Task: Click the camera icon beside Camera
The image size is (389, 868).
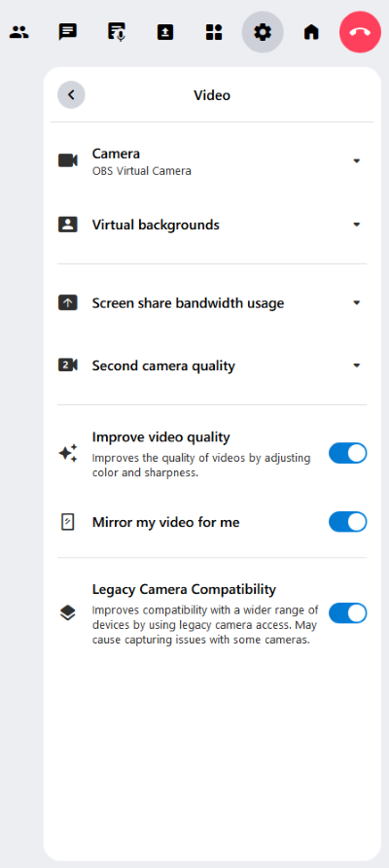Action: [x=68, y=160]
